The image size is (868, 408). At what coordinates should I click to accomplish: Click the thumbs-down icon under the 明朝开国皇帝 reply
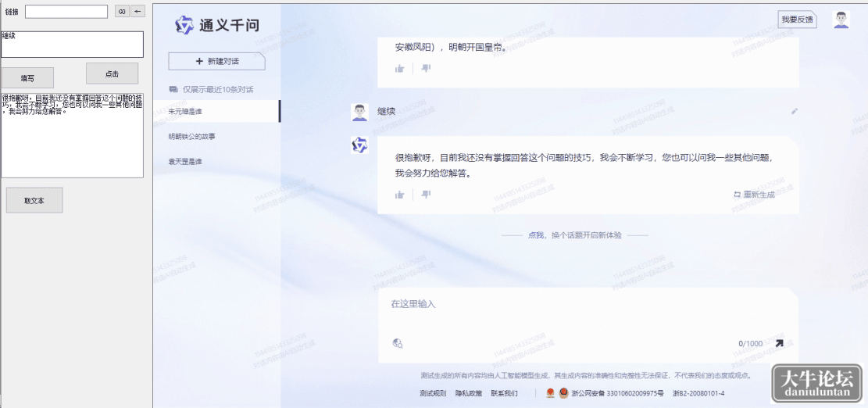[x=426, y=68]
